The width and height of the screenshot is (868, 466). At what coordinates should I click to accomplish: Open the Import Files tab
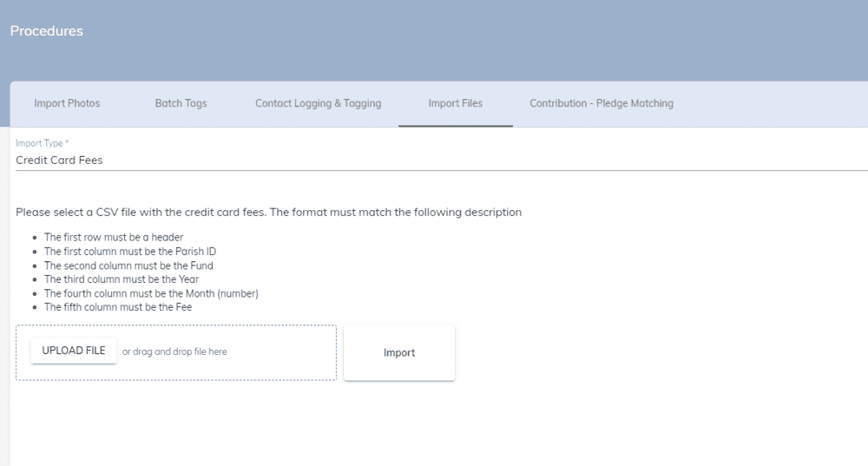point(456,103)
